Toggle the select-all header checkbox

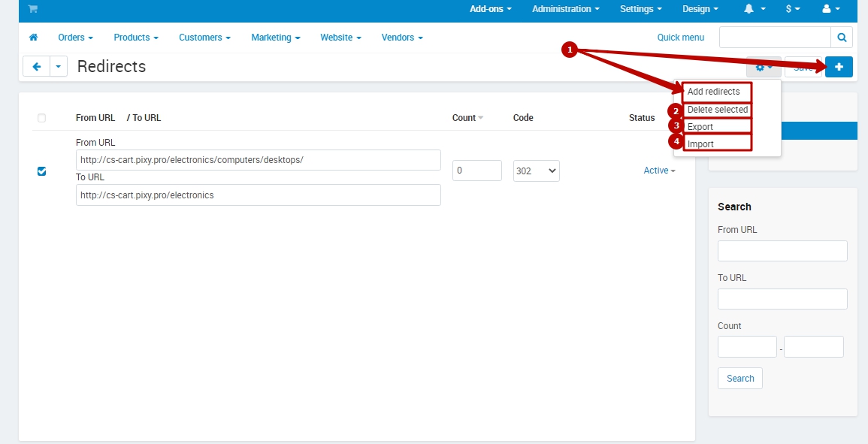tap(41, 118)
